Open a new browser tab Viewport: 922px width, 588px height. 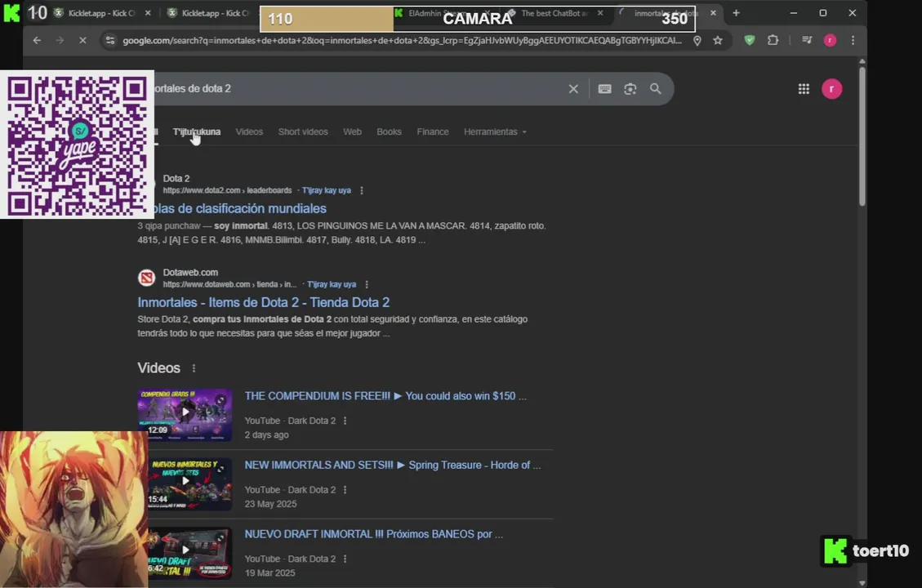point(736,13)
